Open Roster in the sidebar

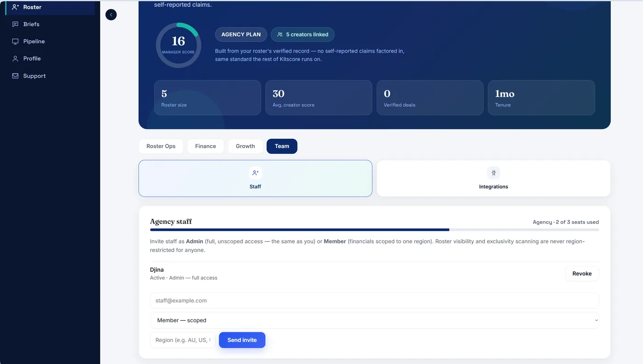(50, 7)
